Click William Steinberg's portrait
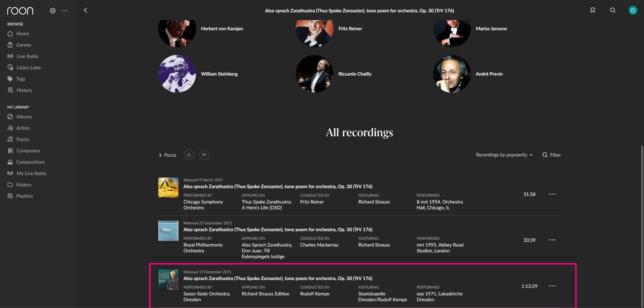This screenshot has height=308, width=644. [177, 74]
